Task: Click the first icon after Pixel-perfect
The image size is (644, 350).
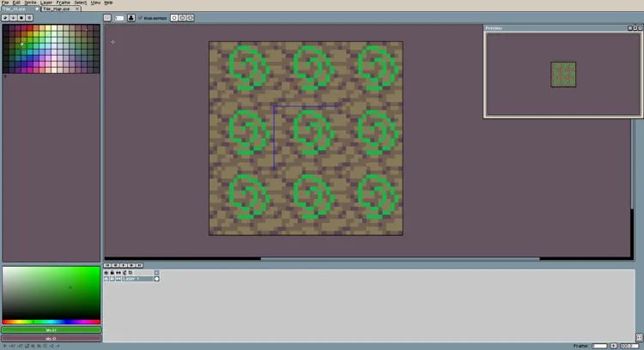Action: coord(174,18)
